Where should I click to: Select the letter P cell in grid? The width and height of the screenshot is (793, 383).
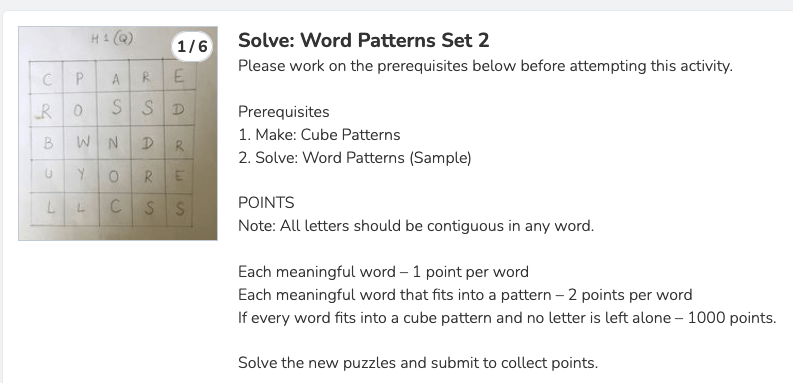(80, 77)
